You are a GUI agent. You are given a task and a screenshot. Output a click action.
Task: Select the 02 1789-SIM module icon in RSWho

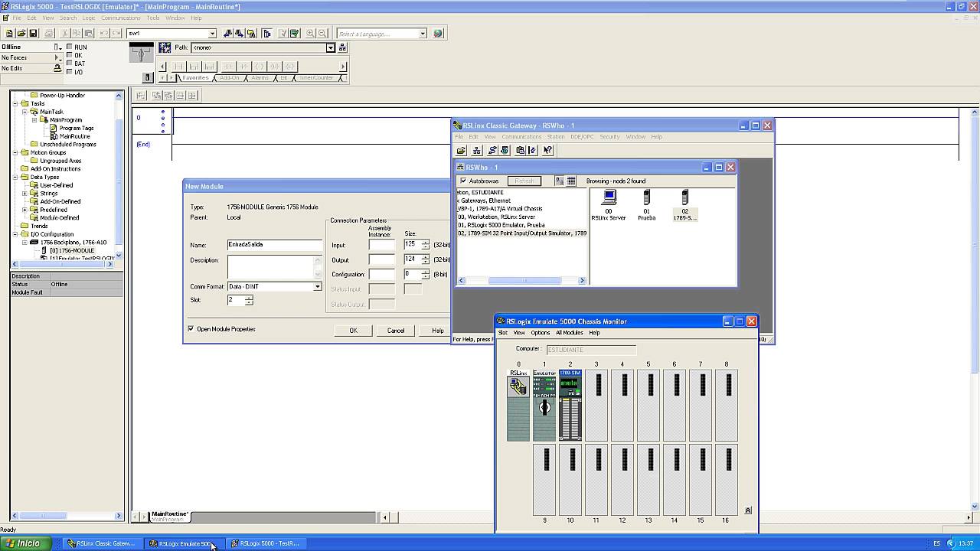tap(685, 205)
